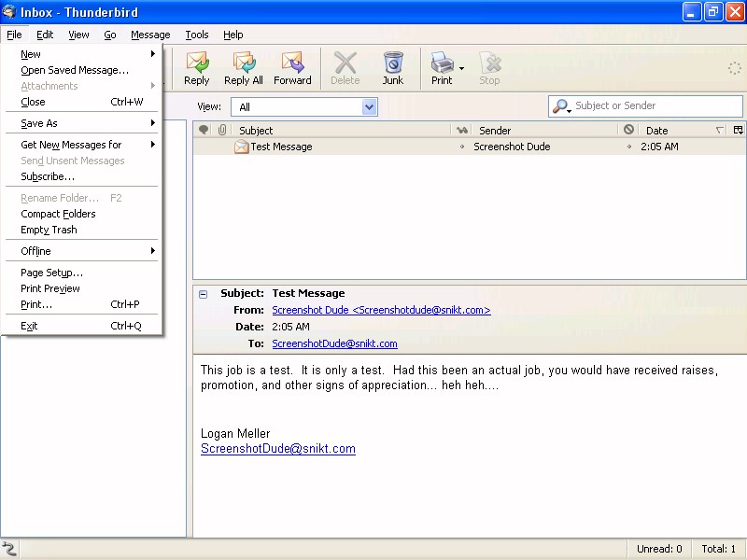Click the Test Message subject in header
Screen dimensions: 747x560
coord(308,293)
